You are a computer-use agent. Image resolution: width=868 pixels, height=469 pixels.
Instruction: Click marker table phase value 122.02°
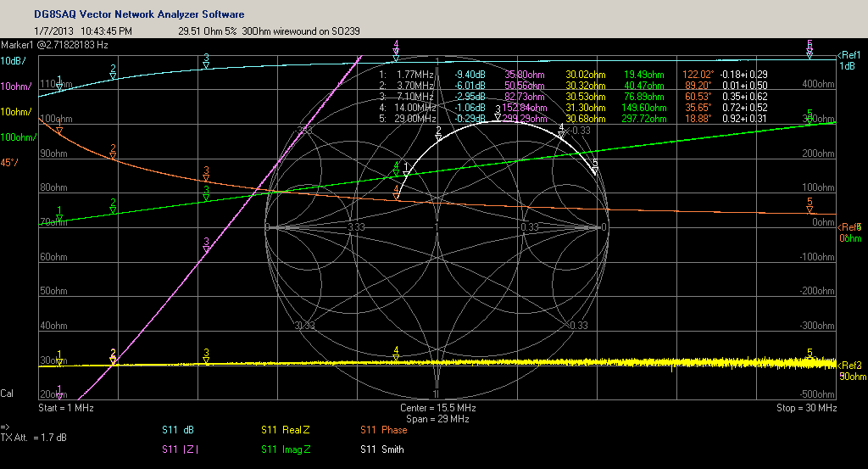click(698, 74)
